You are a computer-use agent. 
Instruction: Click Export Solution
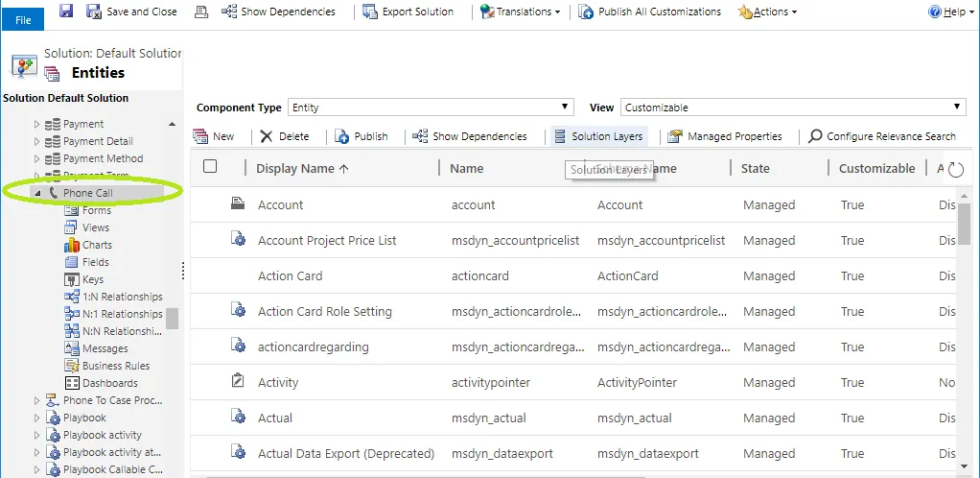(x=408, y=12)
